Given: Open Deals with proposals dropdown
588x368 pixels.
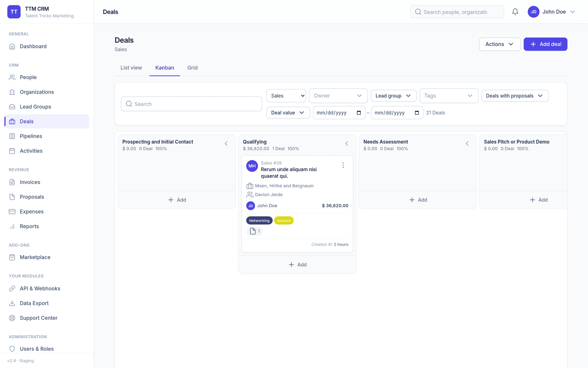Looking at the screenshot, I should pyautogui.click(x=515, y=96).
